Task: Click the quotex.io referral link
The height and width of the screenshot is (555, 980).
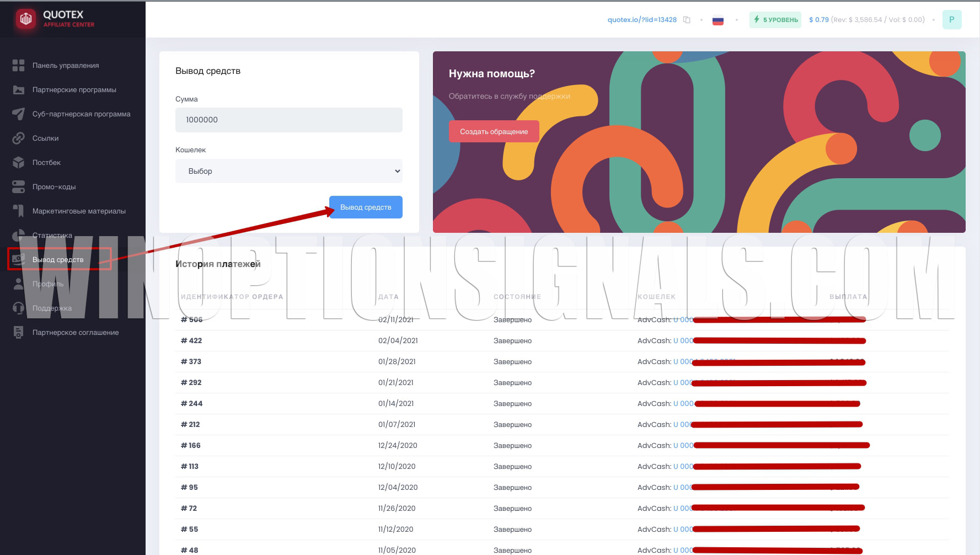Action: [641, 20]
